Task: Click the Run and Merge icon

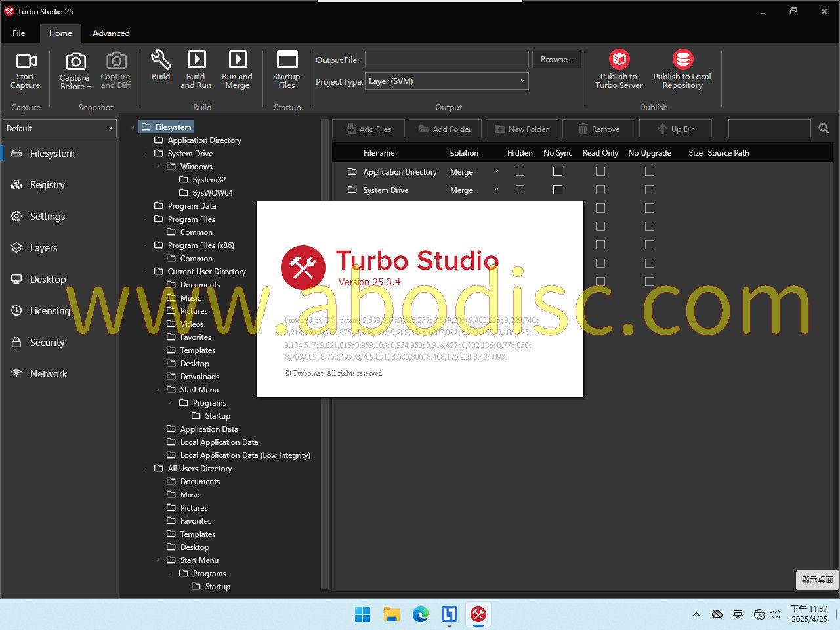Action: tap(238, 60)
